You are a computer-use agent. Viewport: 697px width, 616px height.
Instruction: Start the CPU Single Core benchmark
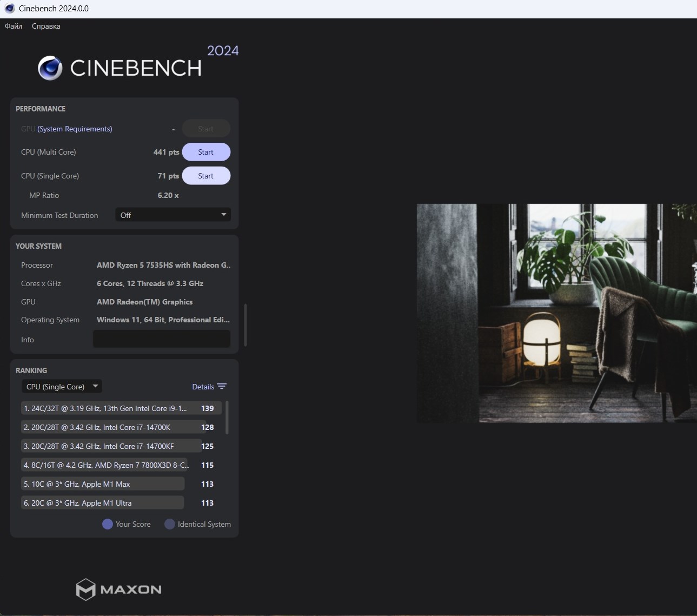[206, 176]
